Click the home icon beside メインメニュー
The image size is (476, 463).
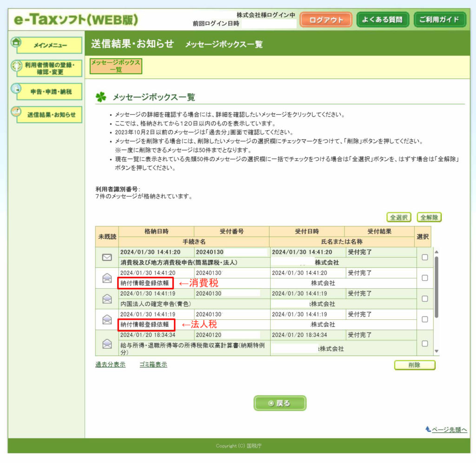click(x=16, y=42)
